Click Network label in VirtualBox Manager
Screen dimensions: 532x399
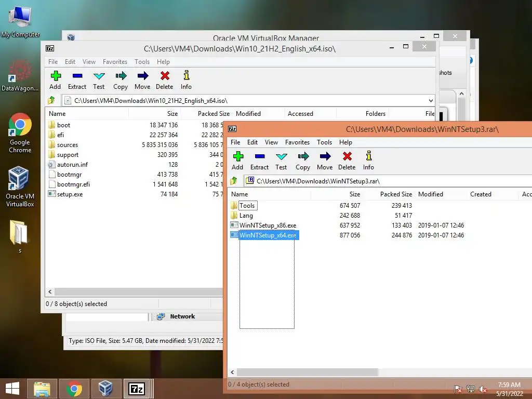point(182,316)
